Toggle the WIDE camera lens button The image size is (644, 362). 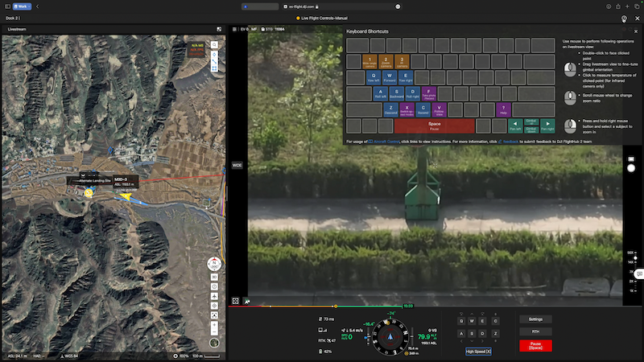[x=237, y=165]
